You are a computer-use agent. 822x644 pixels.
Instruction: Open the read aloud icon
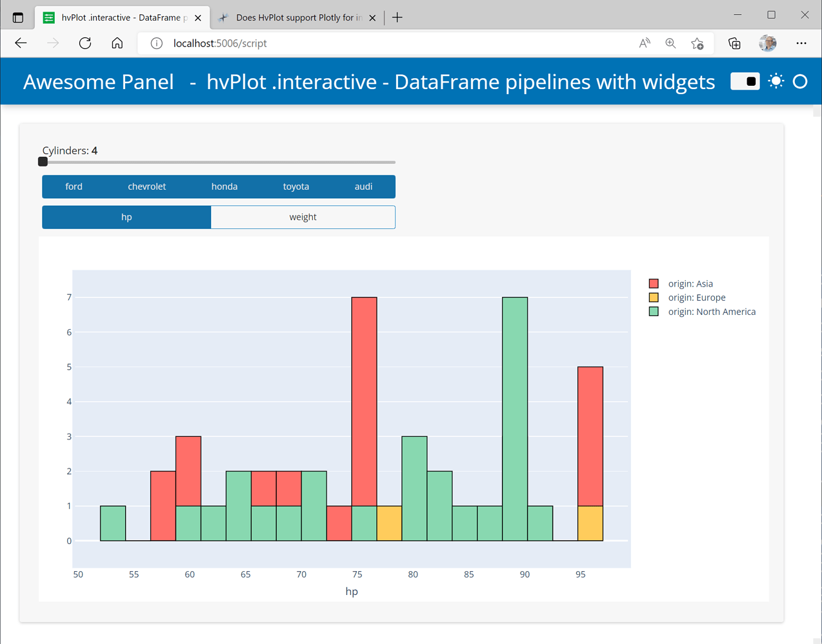tap(644, 43)
